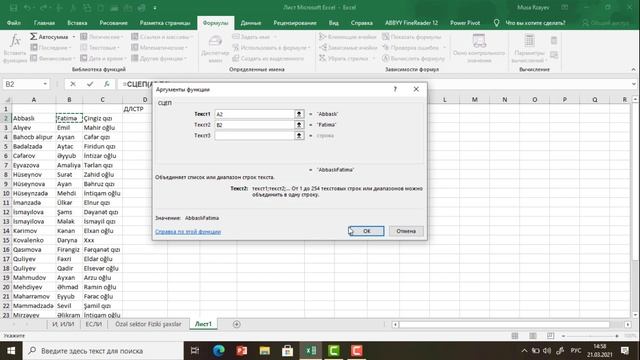This screenshot has height=360, width=640.
Task: Switch to Page Break Preview in status bar
Action: click(550, 336)
